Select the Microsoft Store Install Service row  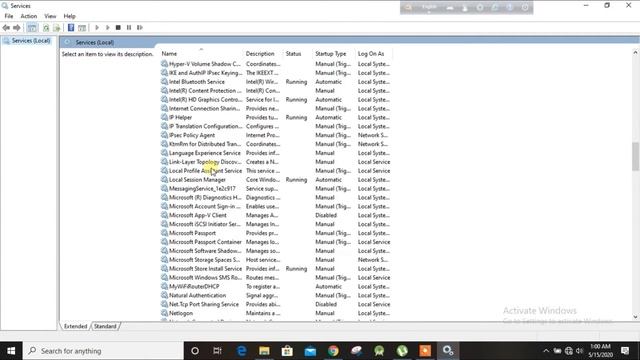coord(276,269)
